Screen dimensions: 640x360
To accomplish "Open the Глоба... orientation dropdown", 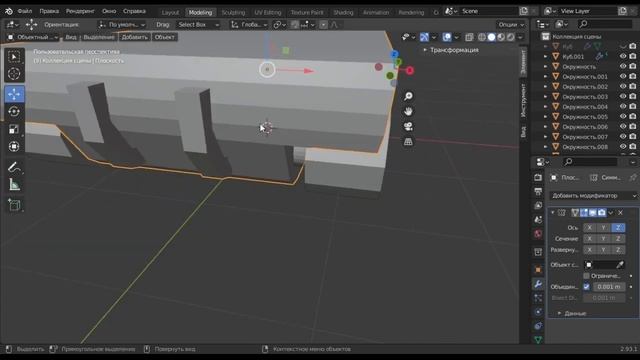I will coord(249,24).
